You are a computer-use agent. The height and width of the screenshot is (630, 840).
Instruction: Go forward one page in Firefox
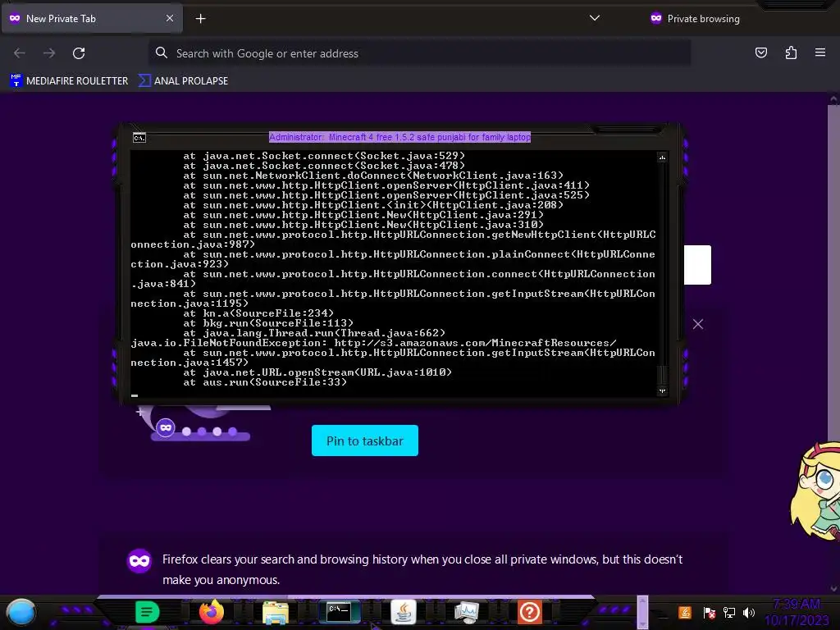tap(49, 53)
